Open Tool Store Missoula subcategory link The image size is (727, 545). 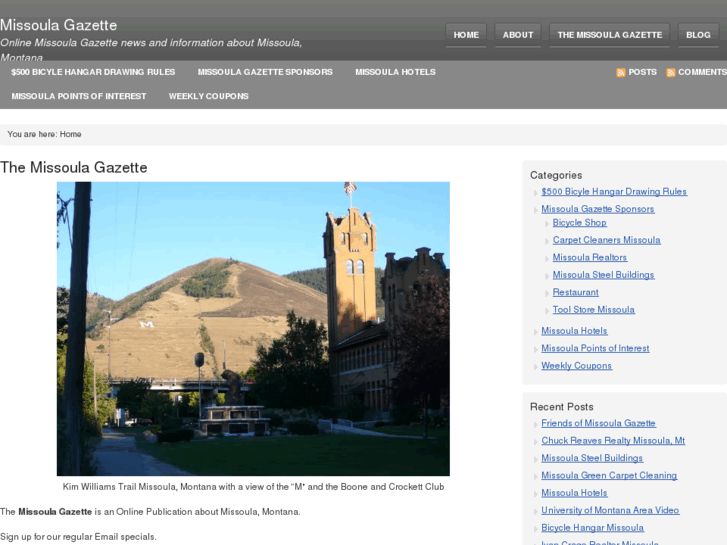pos(593,310)
